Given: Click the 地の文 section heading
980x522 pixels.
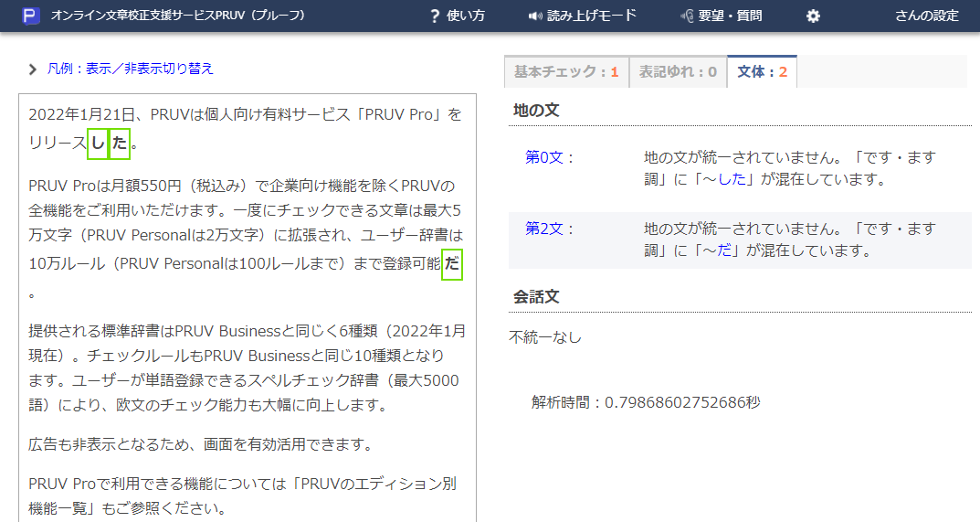Looking at the screenshot, I should coord(536,110).
